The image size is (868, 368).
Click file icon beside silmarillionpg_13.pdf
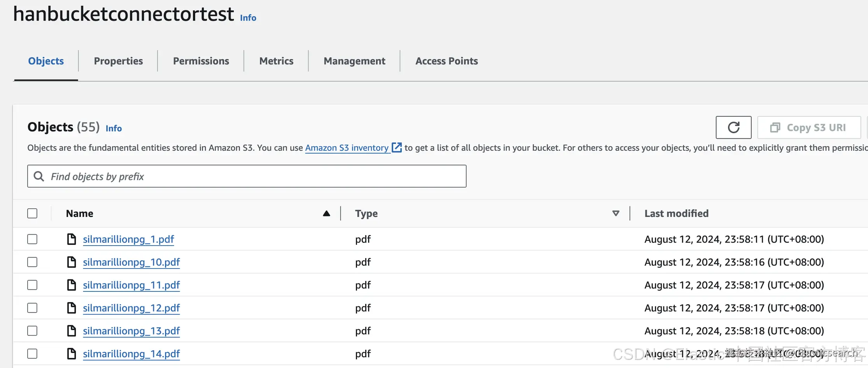click(x=72, y=331)
